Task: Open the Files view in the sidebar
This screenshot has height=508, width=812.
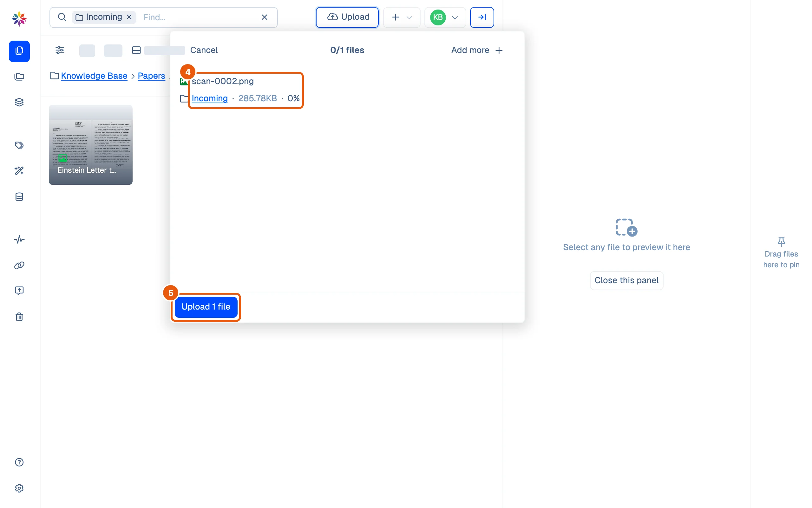Action: [x=19, y=51]
